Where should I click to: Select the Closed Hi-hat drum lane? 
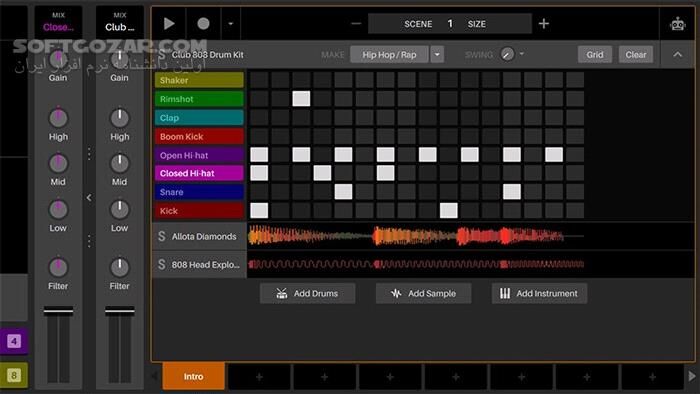(199, 173)
